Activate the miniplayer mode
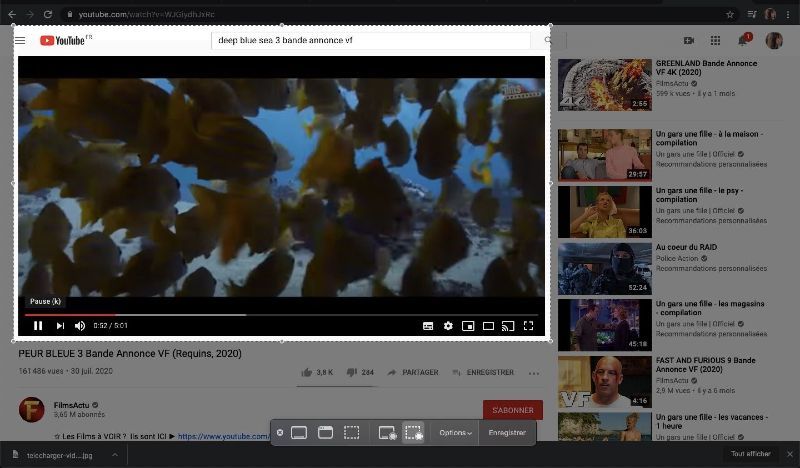 point(468,326)
